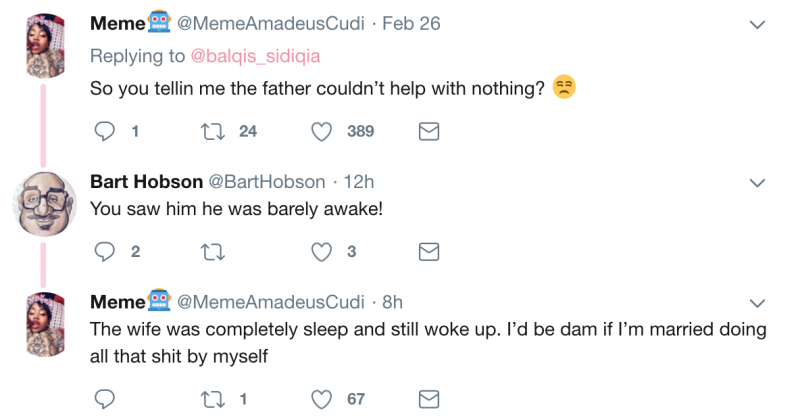Image resolution: width=800 pixels, height=418 pixels.
Task: Expand options chevron on Bart Hobson's tweet
Action: click(758, 182)
